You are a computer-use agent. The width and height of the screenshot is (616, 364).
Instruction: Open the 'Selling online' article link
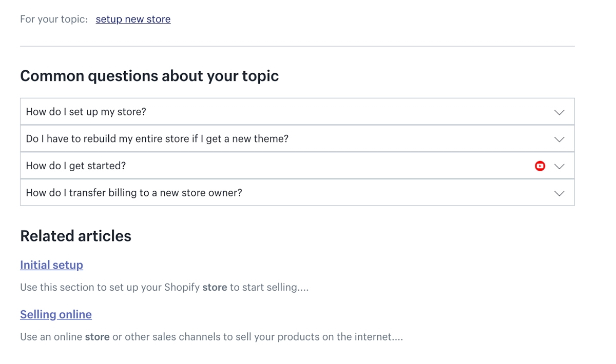point(55,314)
